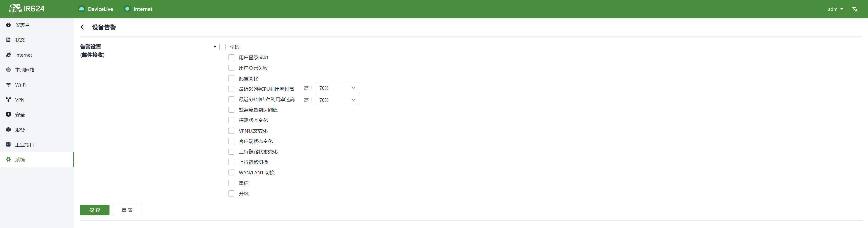Viewport: 868px width, 228px height.
Task: Open the 工业接口 menu item
Action: pos(37,145)
